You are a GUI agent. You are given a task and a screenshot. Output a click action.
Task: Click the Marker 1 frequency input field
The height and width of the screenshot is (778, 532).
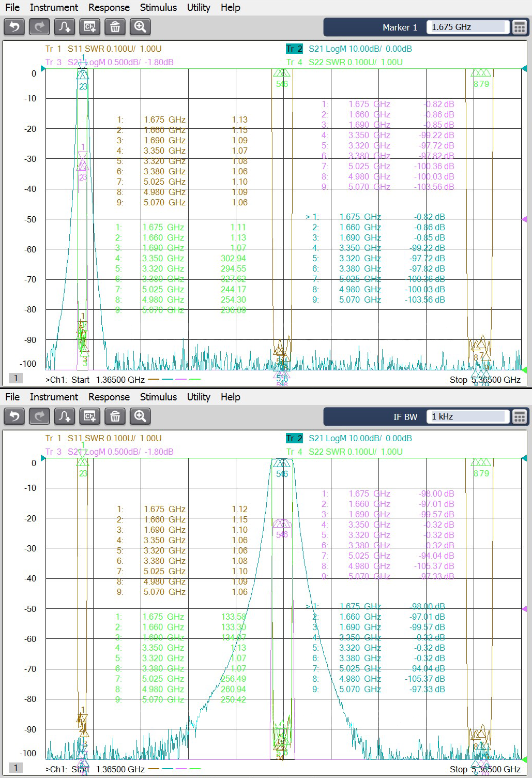point(467,27)
